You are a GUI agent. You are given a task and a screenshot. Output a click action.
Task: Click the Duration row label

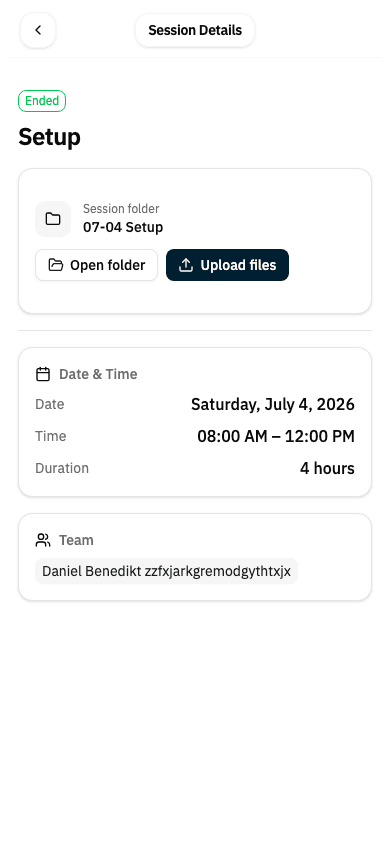click(x=62, y=468)
